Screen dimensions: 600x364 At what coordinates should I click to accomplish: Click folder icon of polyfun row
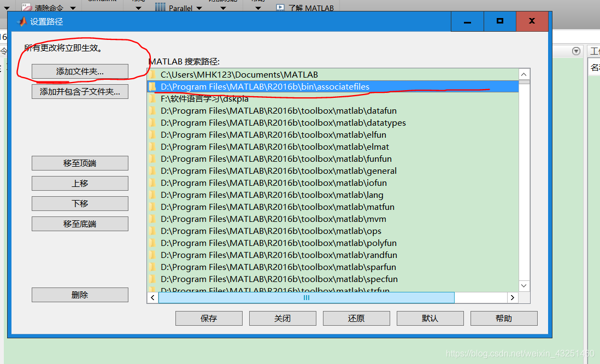point(152,243)
